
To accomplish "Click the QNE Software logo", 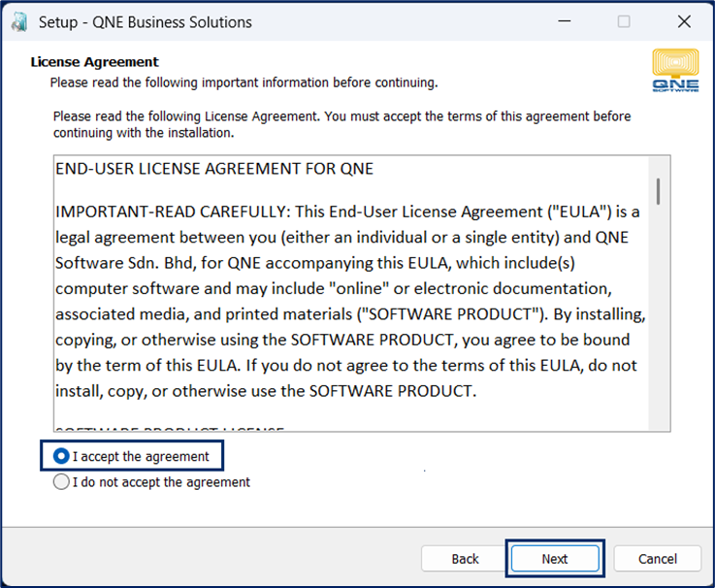I will [675, 71].
